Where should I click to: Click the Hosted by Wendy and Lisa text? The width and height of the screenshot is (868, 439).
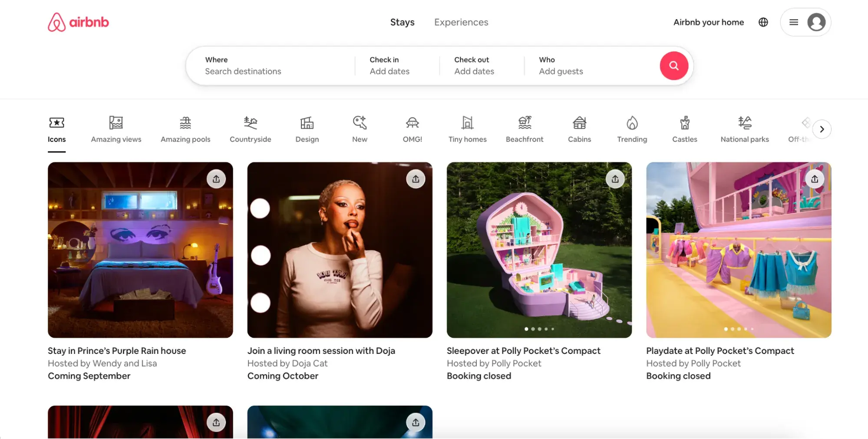tap(102, 363)
